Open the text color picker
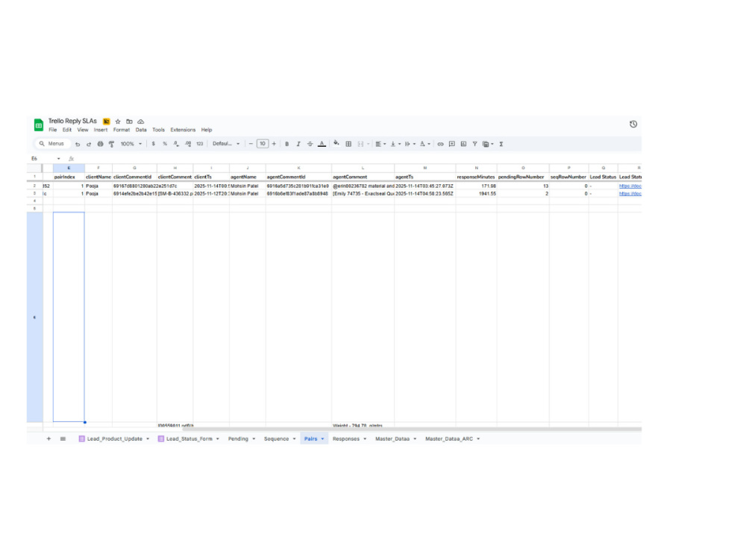 pyautogui.click(x=322, y=144)
